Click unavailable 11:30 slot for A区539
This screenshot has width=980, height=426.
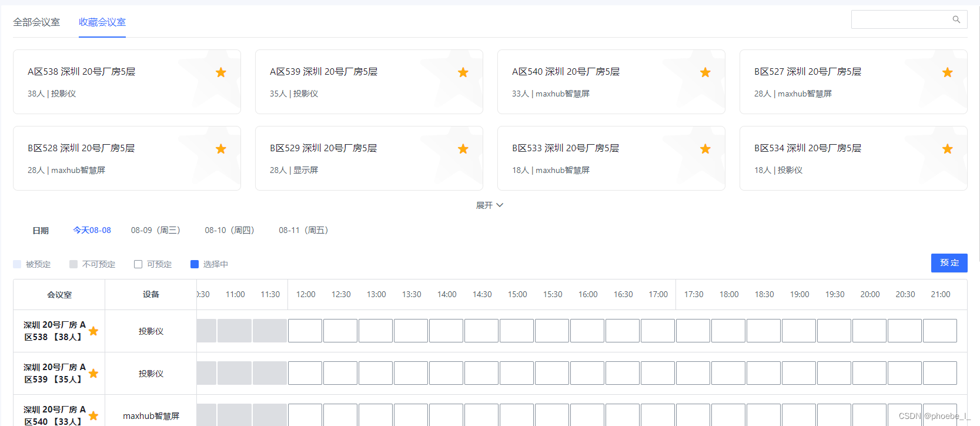(270, 373)
